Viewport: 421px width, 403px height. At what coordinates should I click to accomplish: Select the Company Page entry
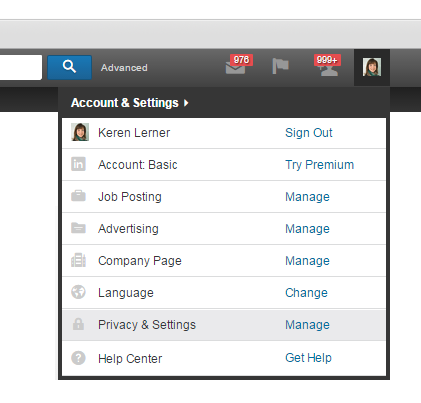coord(140,261)
